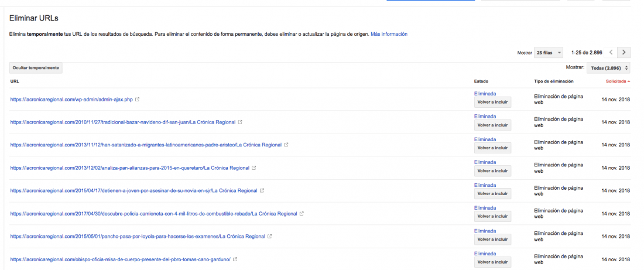Click the Tipo de eliminación column header

point(554,81)
